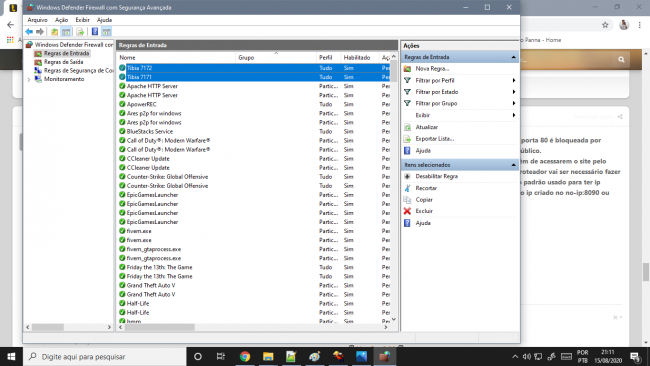This screenshot has width=650, height=366.
Task: Click the Ajuda icon under Itens selecionados
Action: (x=407, y=223)
